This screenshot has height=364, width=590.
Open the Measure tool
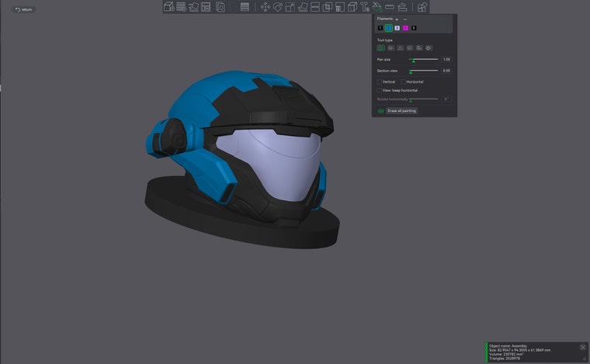390,7
